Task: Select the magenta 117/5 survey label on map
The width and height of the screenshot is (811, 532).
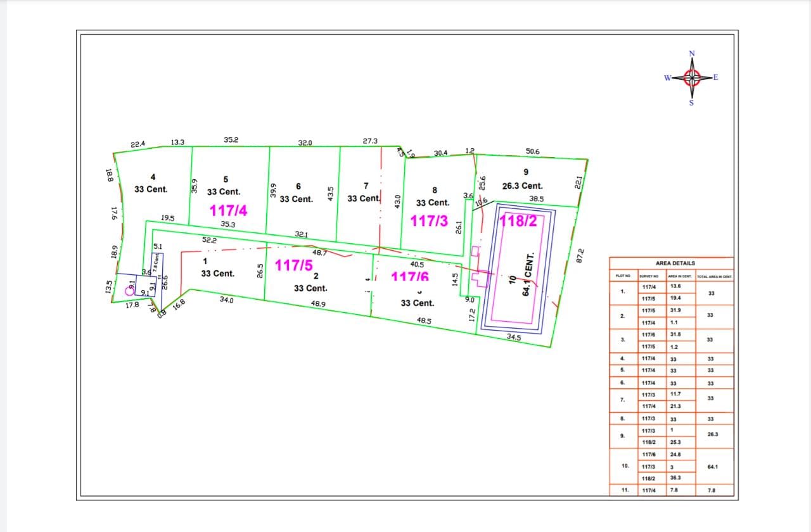Action: point(294,265)
